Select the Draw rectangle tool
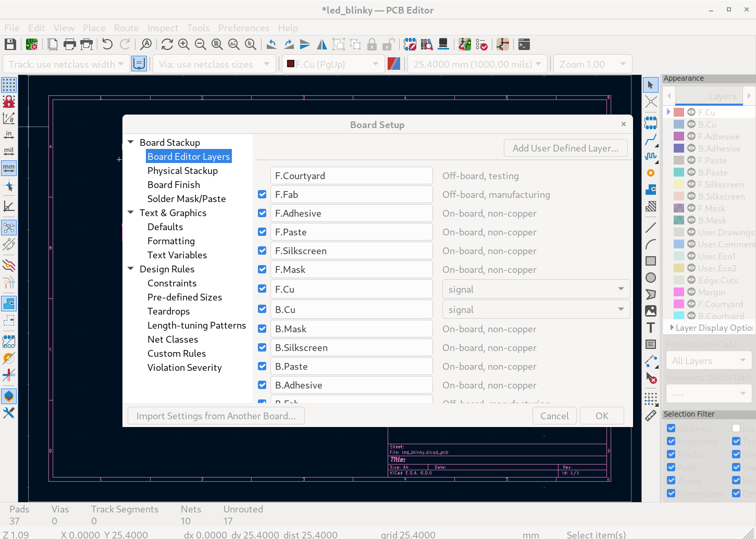756x539 pixels. pyautogui.click(x=651, y=261)
